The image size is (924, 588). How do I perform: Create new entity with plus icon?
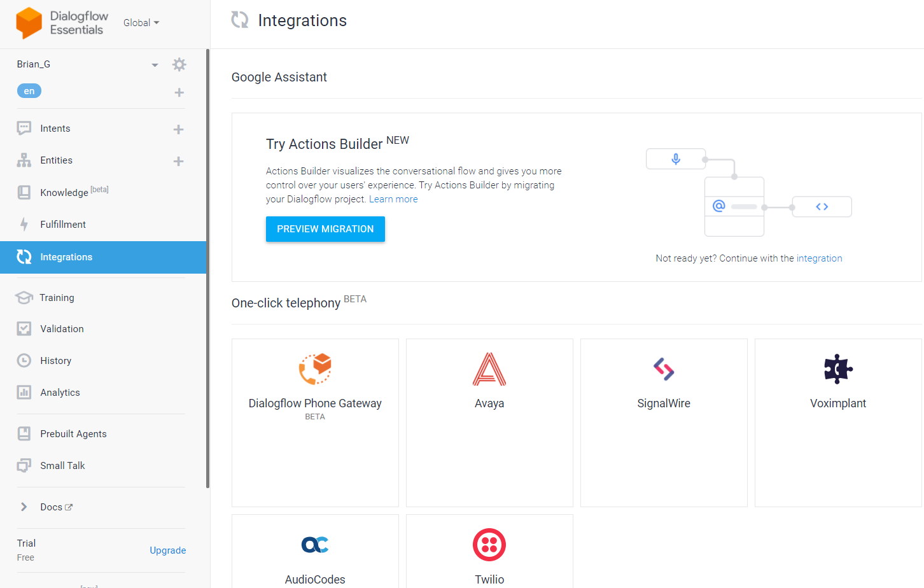179,162
